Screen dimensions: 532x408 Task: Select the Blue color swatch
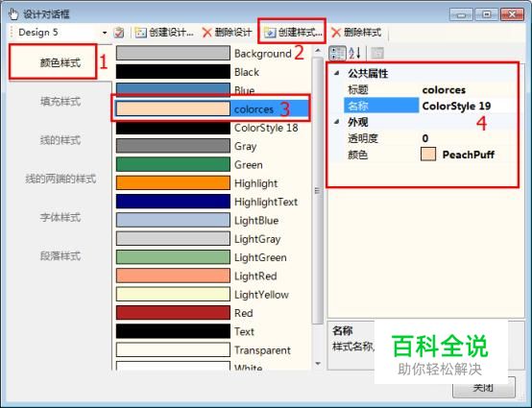[x=173, y=90]
